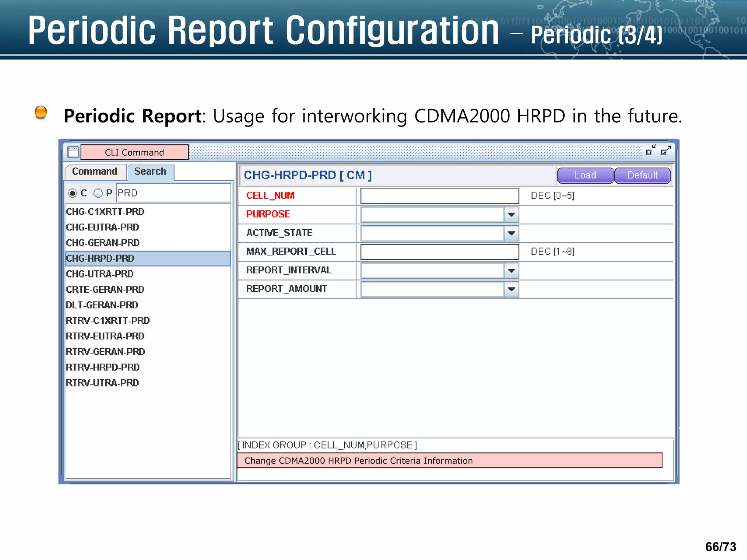
Task: Select the C radio button
Action: (x=73, y=193)
